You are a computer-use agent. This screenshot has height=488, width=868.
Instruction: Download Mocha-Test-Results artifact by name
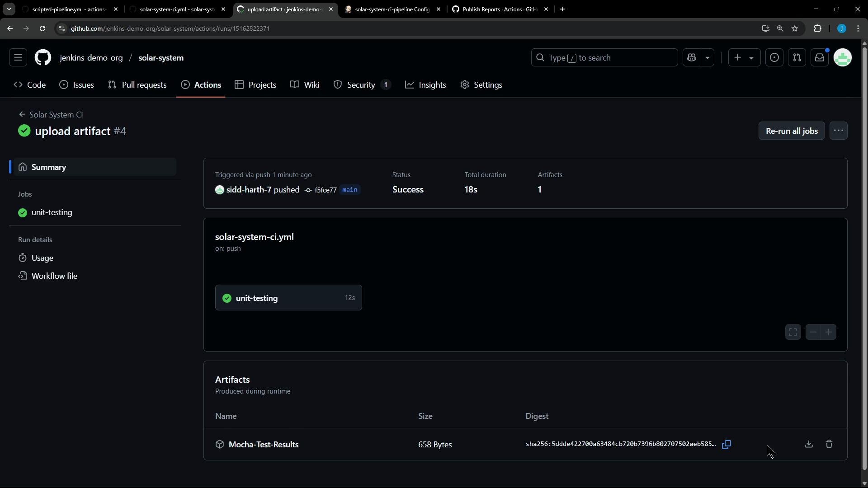pos(264,445)
